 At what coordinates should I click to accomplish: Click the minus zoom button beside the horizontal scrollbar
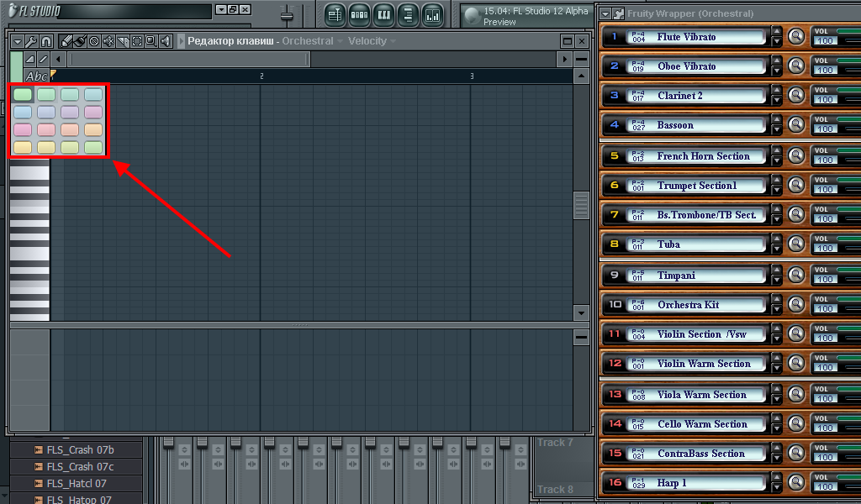(581, 60)
